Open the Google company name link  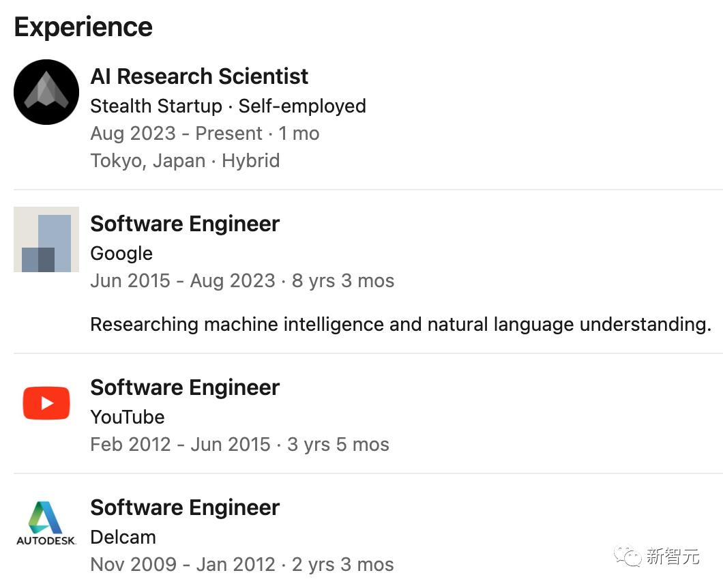point(121,254)
